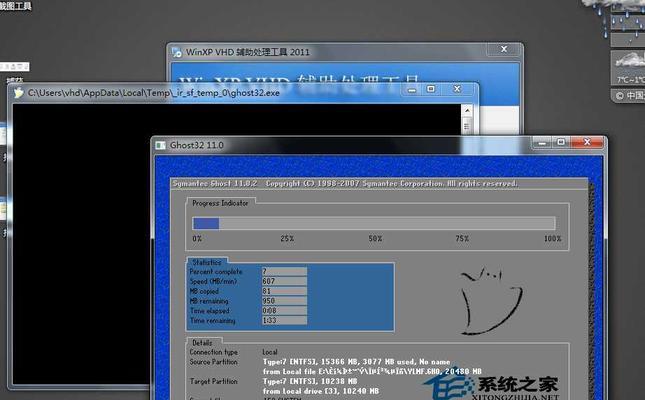This screenshot has width=645, height=400.
Task: Click the ghost32.exe console window icon
Action: pos(19,93)
